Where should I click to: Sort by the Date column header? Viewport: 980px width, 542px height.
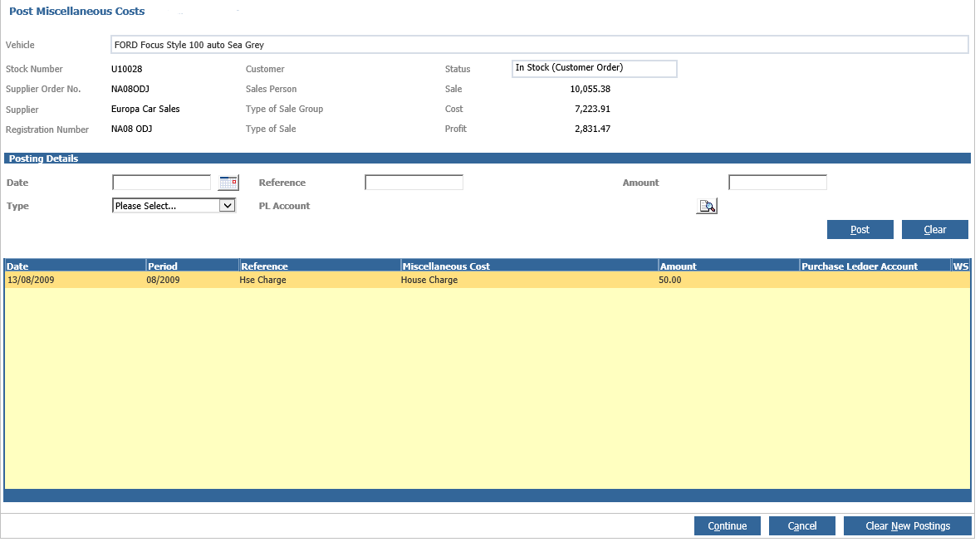75,266
